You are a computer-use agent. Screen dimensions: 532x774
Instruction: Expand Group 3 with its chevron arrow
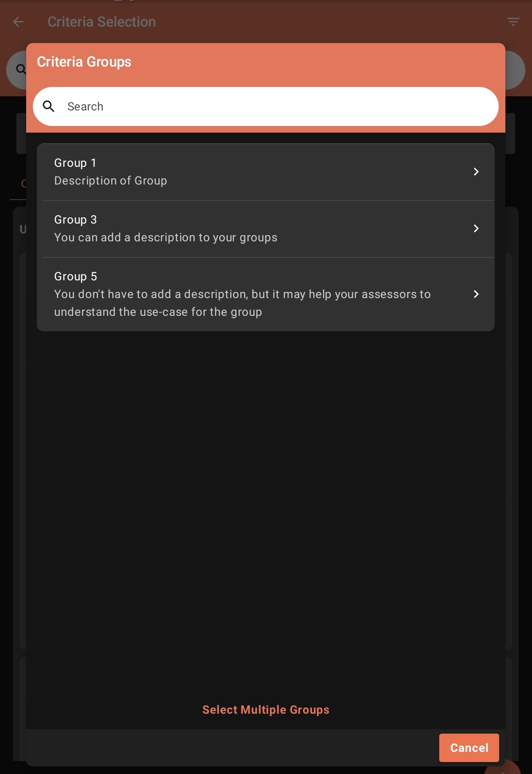[x=476, y=228]
